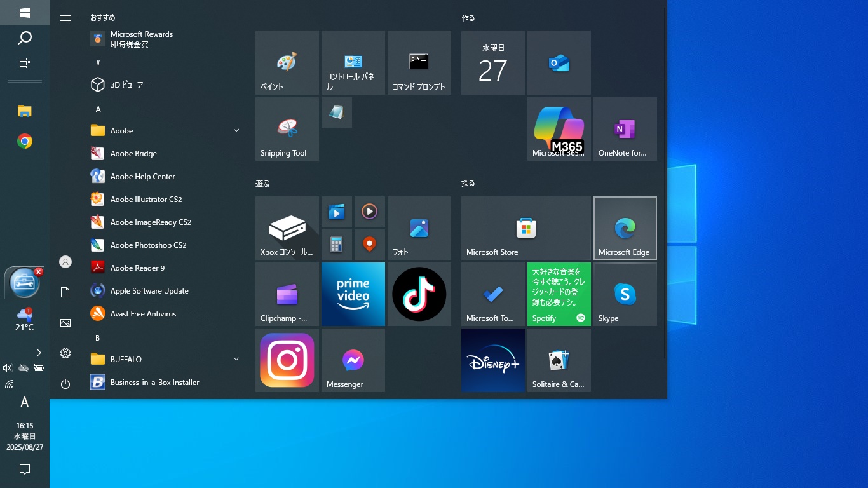Screen dimensions: 868x488
Task: Open Adobe Reader 9
Action: point(165,268)
